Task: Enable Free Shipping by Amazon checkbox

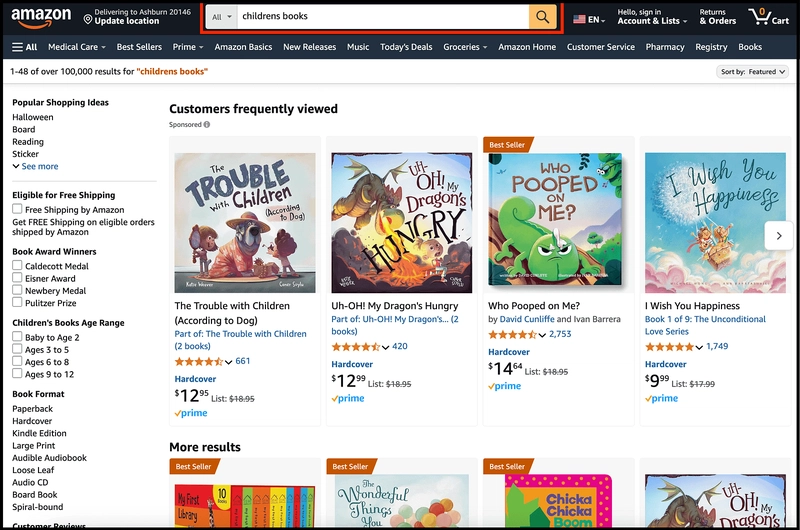Action: [17, 209]
